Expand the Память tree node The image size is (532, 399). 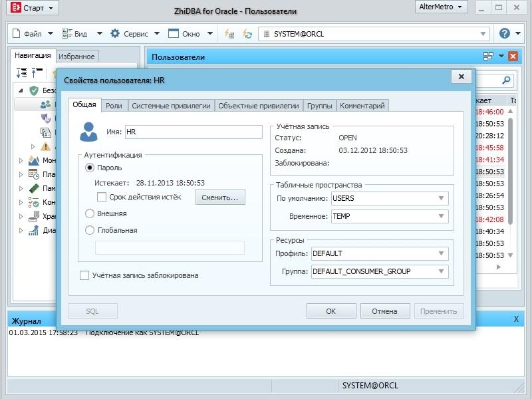tap(21, 188)
